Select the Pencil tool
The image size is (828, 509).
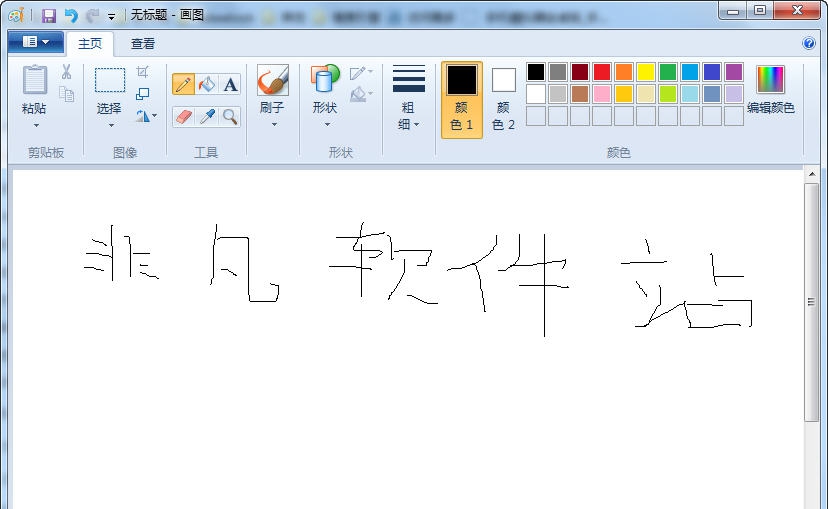183,84
